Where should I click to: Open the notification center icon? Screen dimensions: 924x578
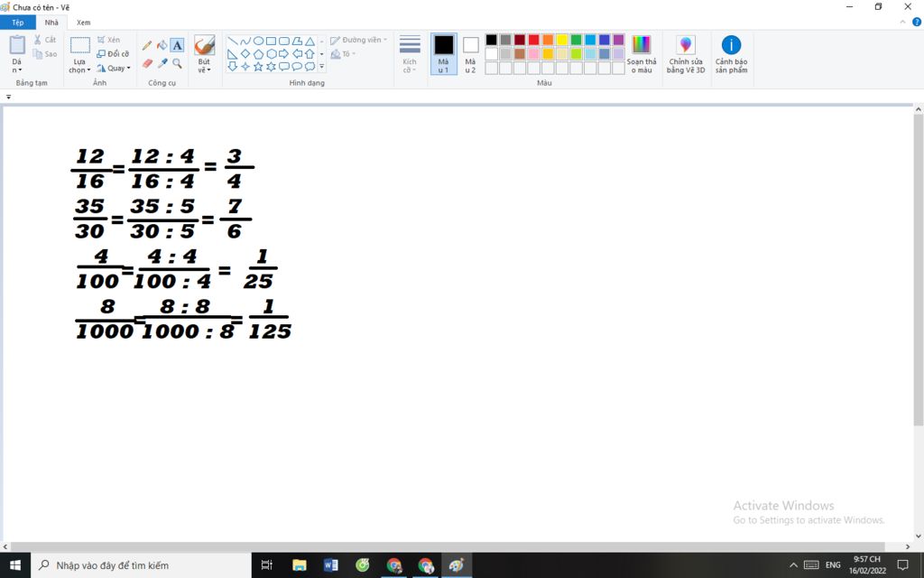(902, 565)
